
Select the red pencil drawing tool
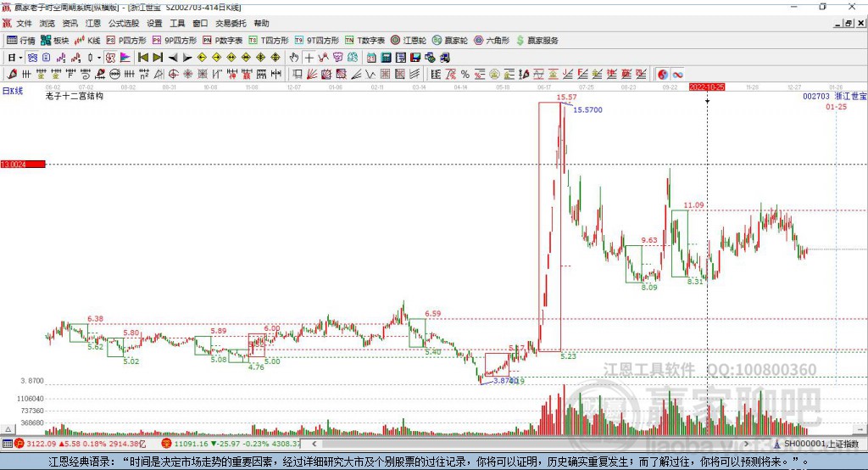pyautogui.click(x=12, y=75)
